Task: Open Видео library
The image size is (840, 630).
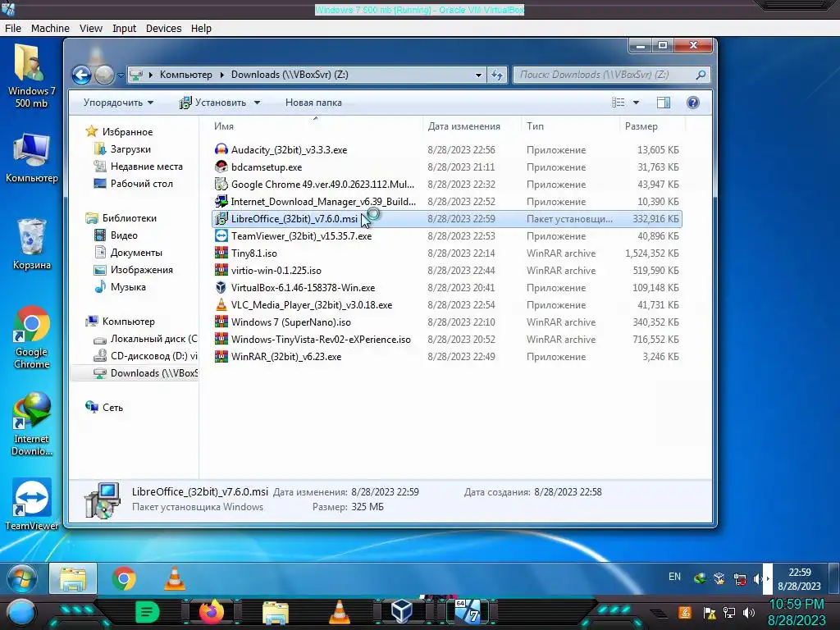Action: coord(124,235)
